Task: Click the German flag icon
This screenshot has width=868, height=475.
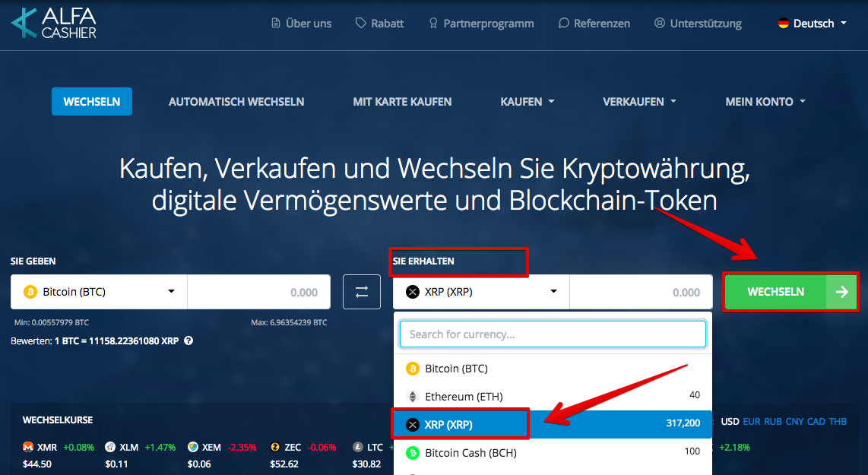Action: (x=784, y=24)
